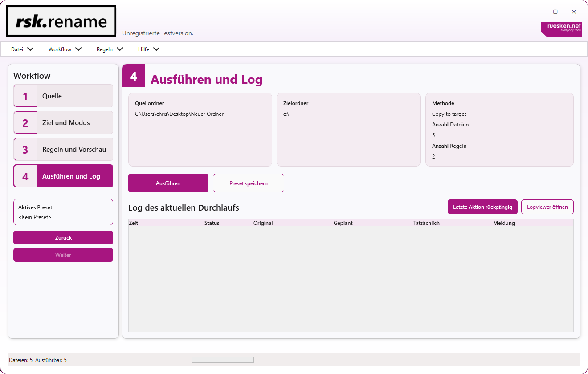Expand the Hilfe menu chevron
Image resolution: width=588 pixels, height=374 pixels.
click(156, 49)
